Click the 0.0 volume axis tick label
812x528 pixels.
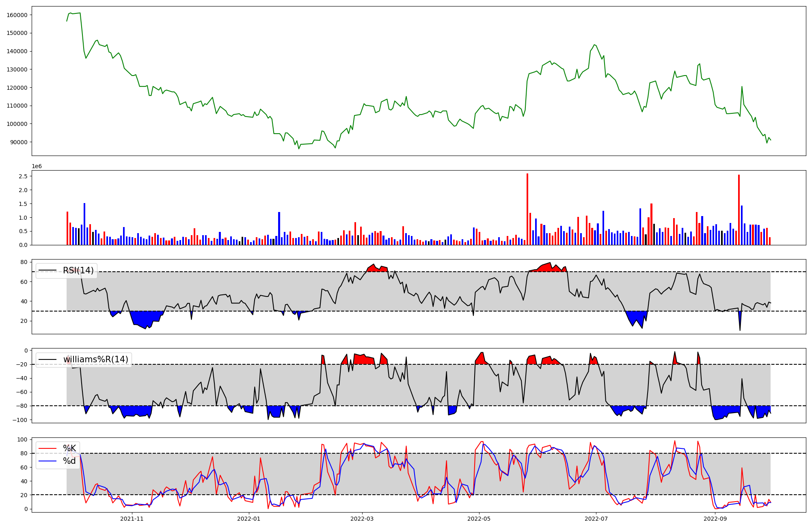pos(23,245)
